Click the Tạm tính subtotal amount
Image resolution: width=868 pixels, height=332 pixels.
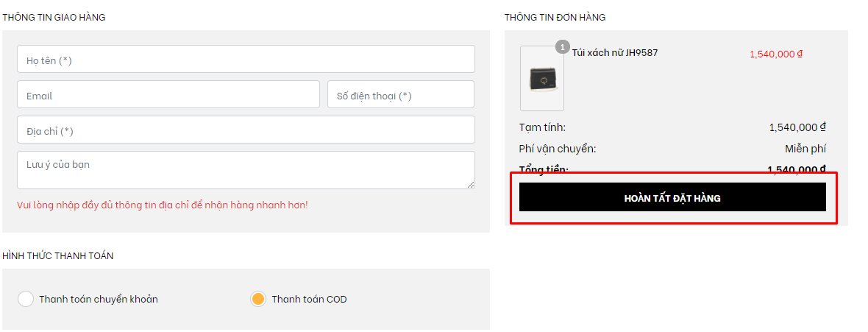tap(797, 127)
